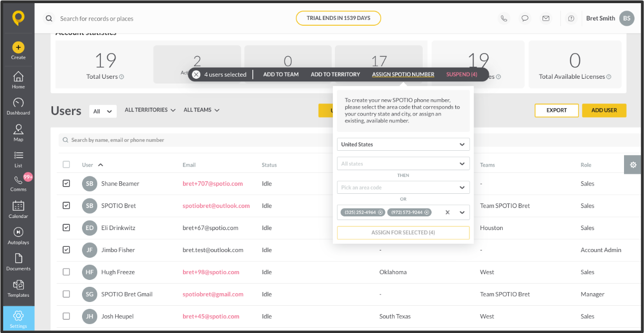Open Comms in the sidebar
The width and height of the screenshot is (644, 333).
(18, 183)
